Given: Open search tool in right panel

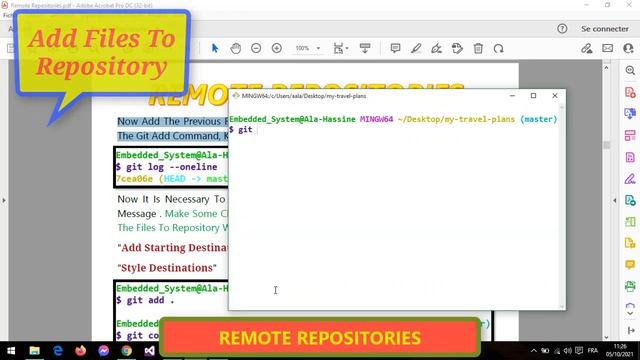Looking at the screenshot, I should click(x=630, y=70).
